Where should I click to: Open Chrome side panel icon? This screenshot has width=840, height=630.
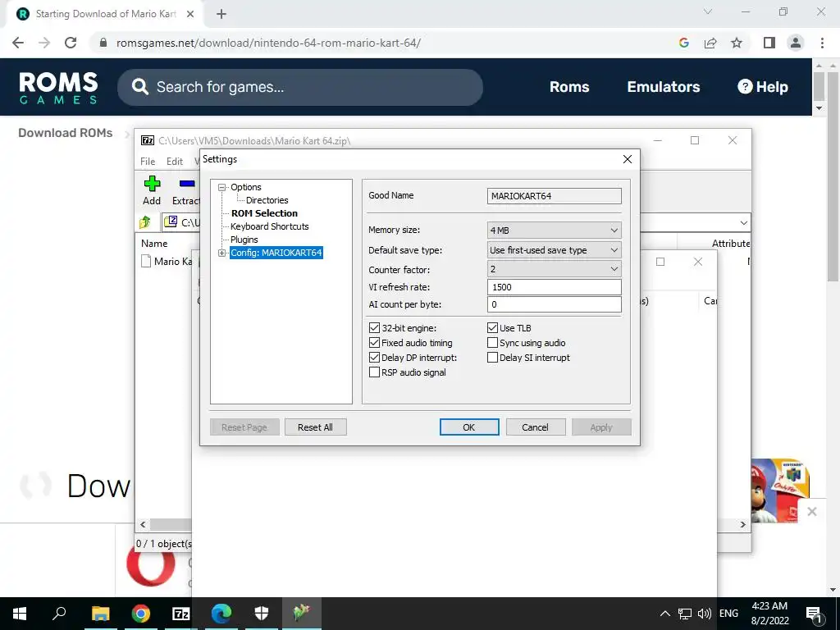tap(769, 43)
